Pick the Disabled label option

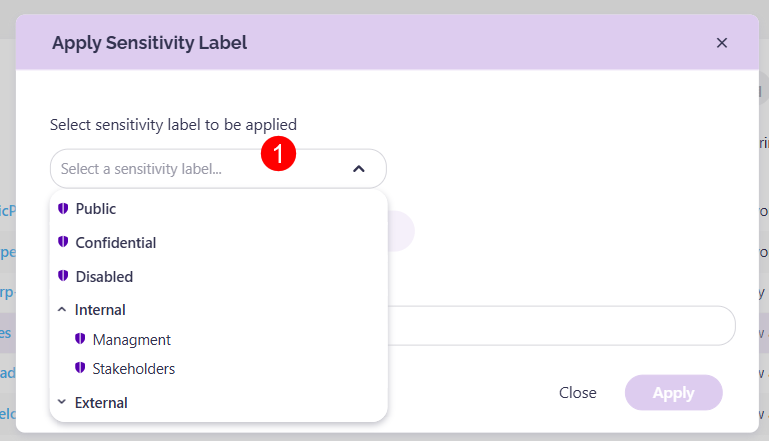[104, 276]
